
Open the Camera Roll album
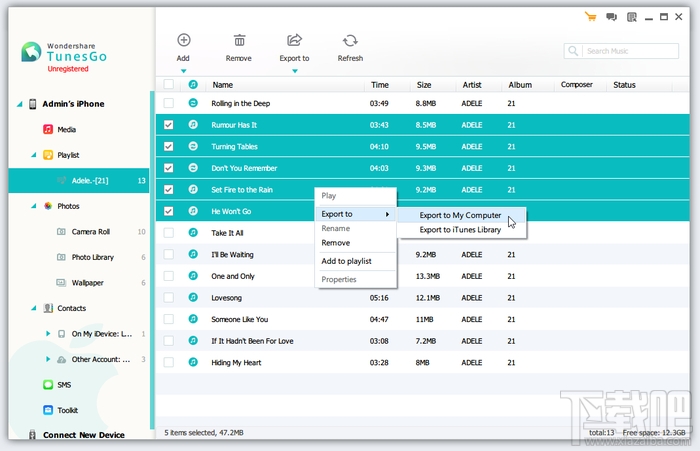pyautogui.click(x=91, y=232)
